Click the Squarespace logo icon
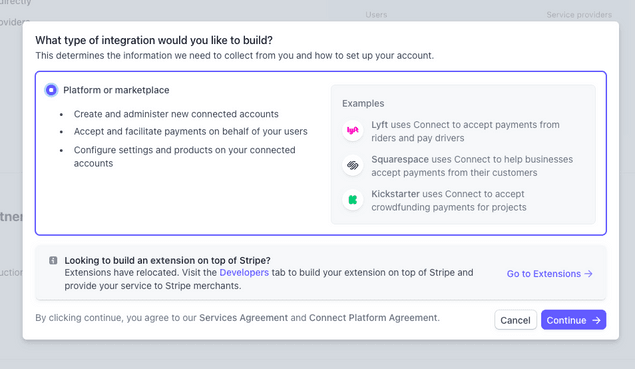The width and height of the screenshot is (635, 369). click(x=353, y=165)
